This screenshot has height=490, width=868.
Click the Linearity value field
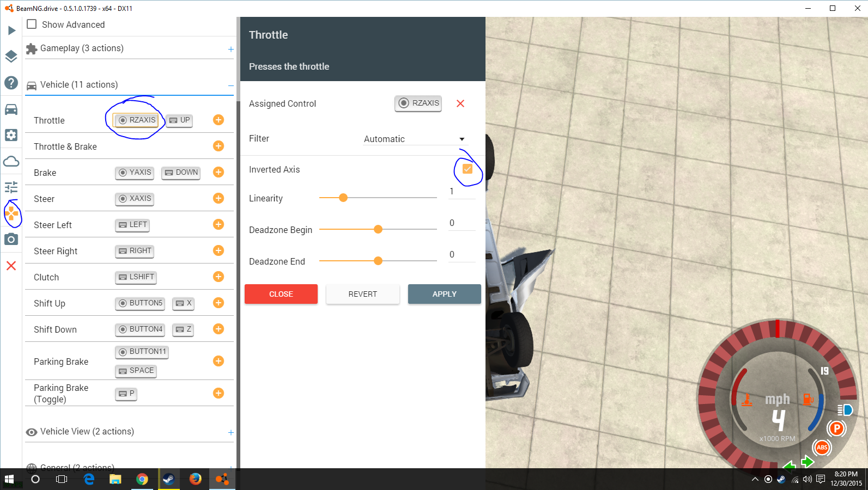(462, 192)
